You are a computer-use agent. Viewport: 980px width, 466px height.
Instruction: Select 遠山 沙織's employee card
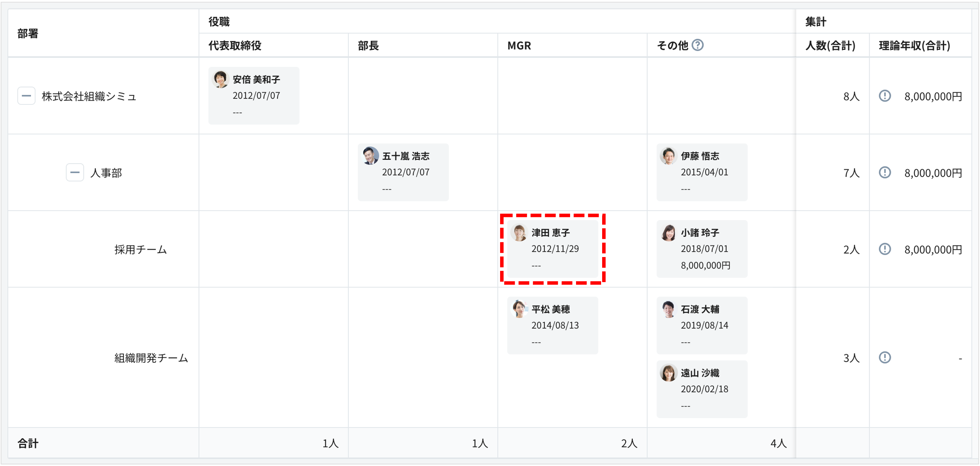point(702,389)
